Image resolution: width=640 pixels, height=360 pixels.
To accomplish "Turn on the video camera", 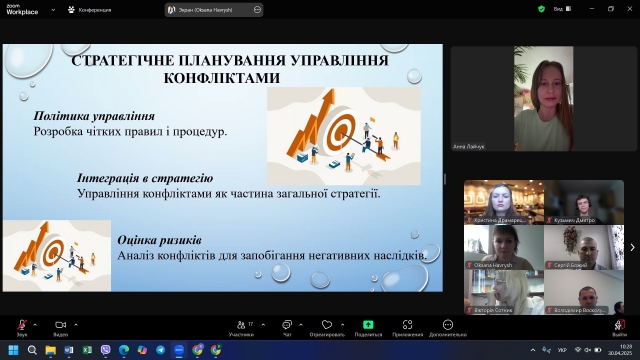I will click(x=60, y=328).
